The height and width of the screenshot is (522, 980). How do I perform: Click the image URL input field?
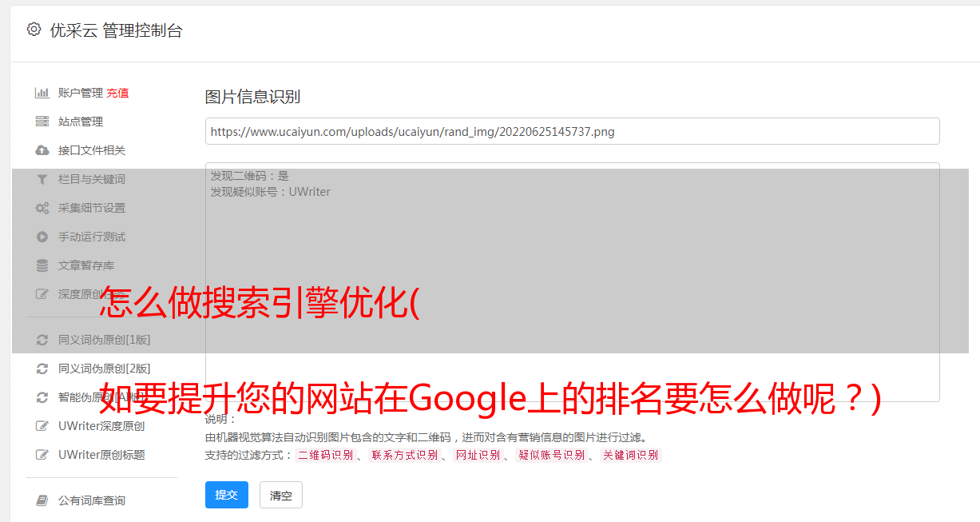pos(572,131)
